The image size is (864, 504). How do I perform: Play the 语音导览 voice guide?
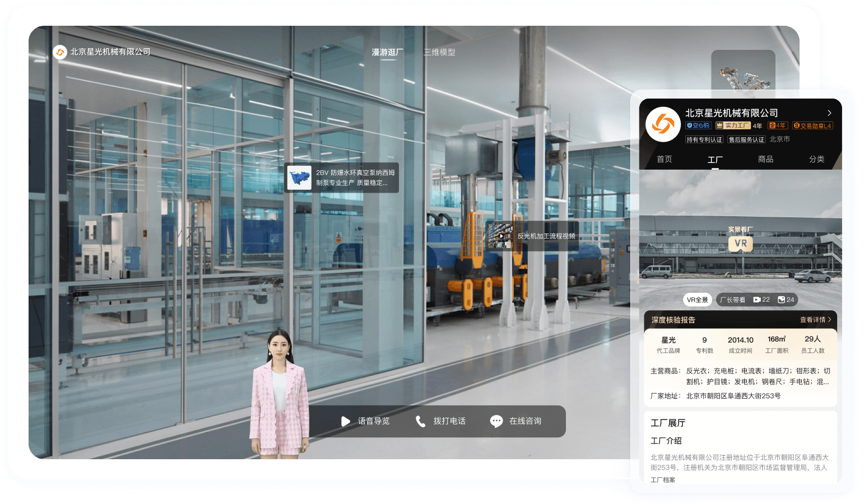(x=346, y=421)
